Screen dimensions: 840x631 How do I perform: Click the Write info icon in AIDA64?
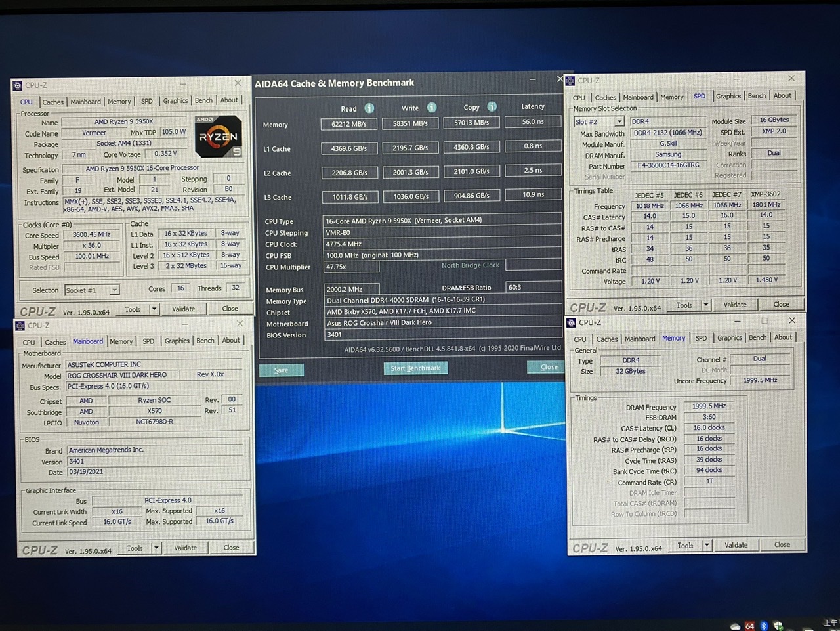(432, 107)
